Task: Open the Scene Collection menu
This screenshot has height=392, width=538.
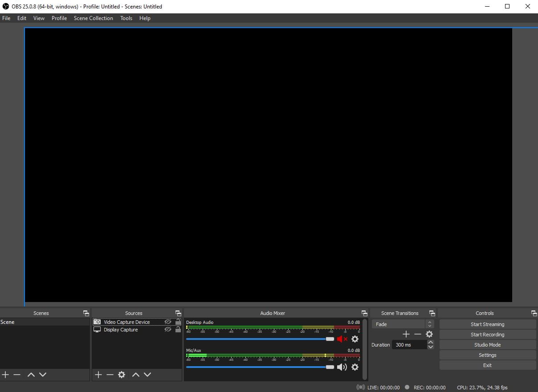Action: (94, 18)
